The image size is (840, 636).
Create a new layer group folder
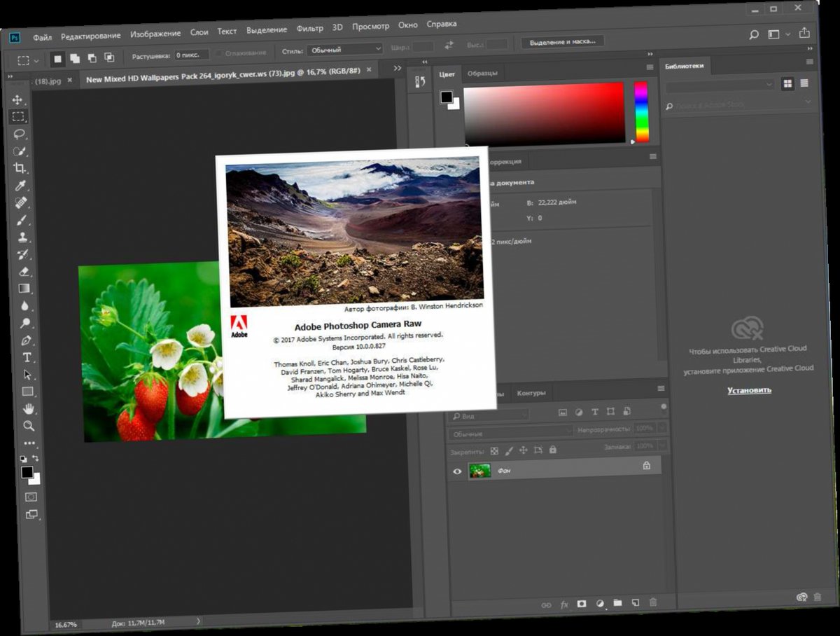click(x=617, y=602)
